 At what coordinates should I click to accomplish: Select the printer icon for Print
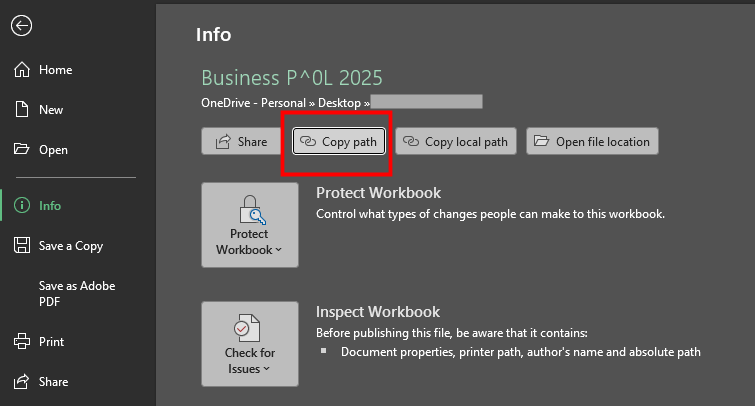[x=21, y=342]
